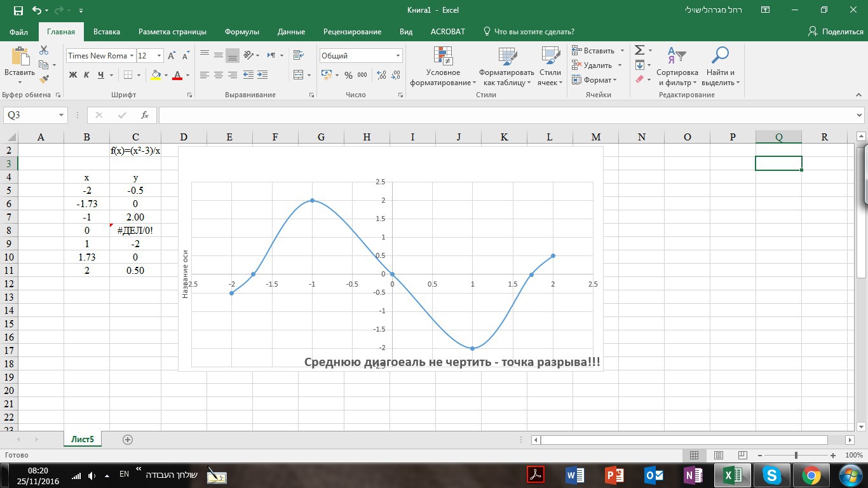This screenshot has height=488, width=868.
Task: Switch to the Вставка tab
Action: coord(107,32)
